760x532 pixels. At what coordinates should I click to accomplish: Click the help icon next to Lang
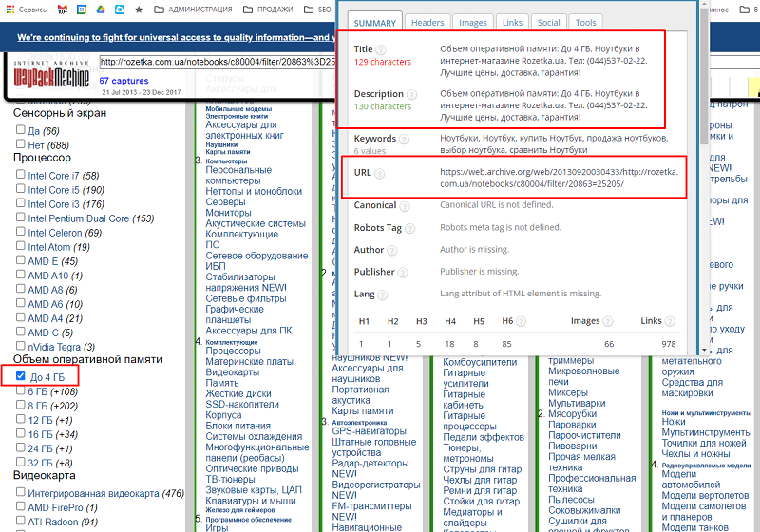(x=383, y=295)
